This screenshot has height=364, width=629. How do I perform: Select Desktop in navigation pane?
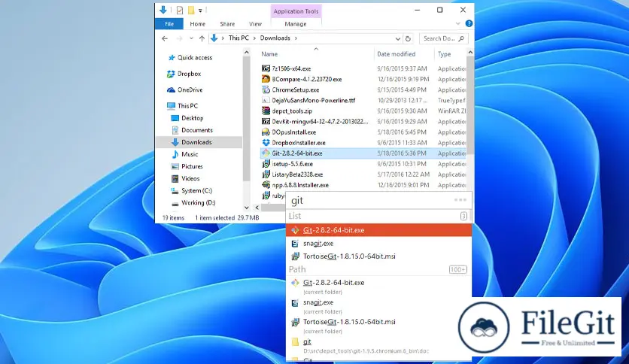tap(193, 118)
